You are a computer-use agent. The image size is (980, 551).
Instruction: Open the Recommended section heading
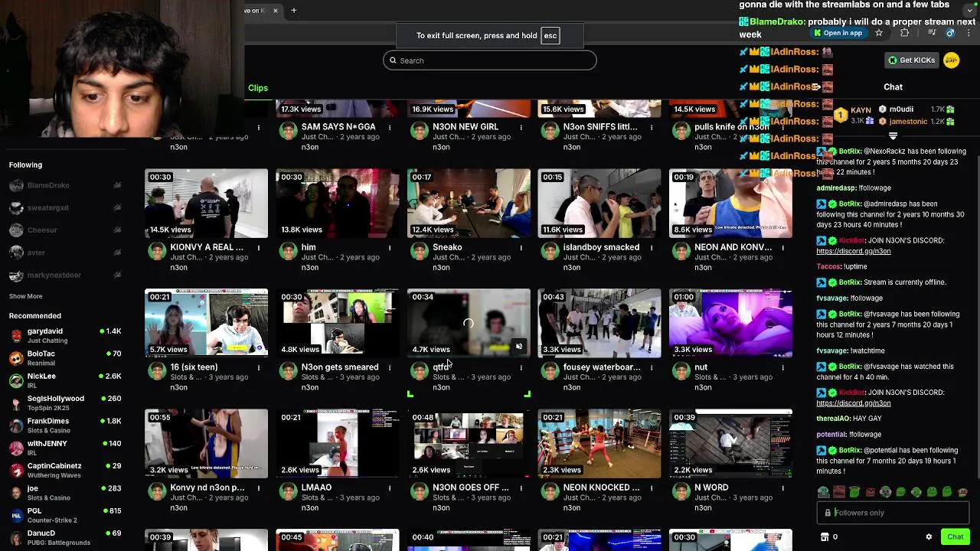pyautogui.click(x=34, y=315)
